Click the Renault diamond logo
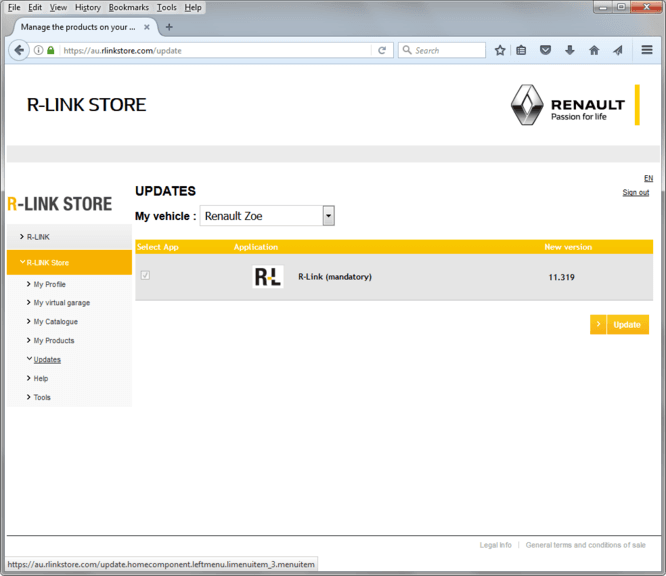666x576 pixels. 527,105
